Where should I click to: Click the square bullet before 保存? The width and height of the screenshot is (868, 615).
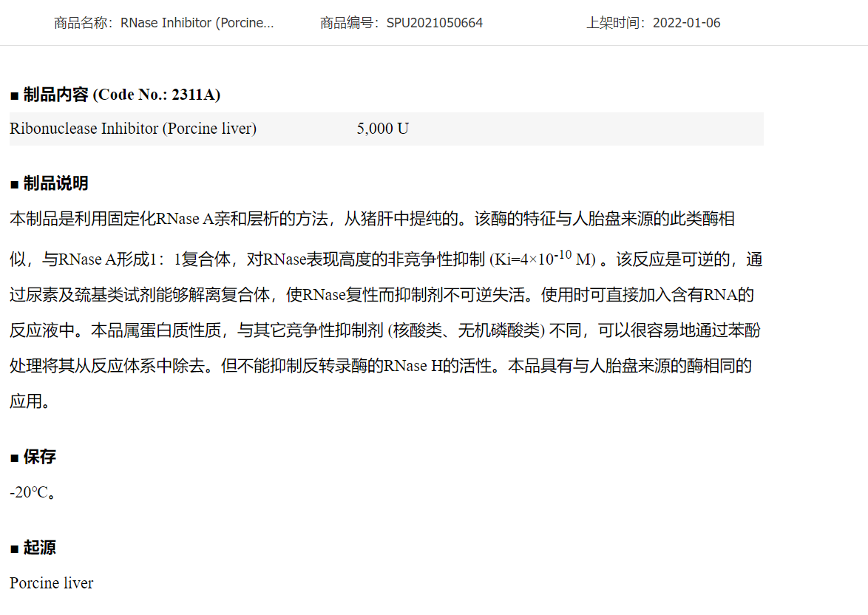(x=14, y=458)
